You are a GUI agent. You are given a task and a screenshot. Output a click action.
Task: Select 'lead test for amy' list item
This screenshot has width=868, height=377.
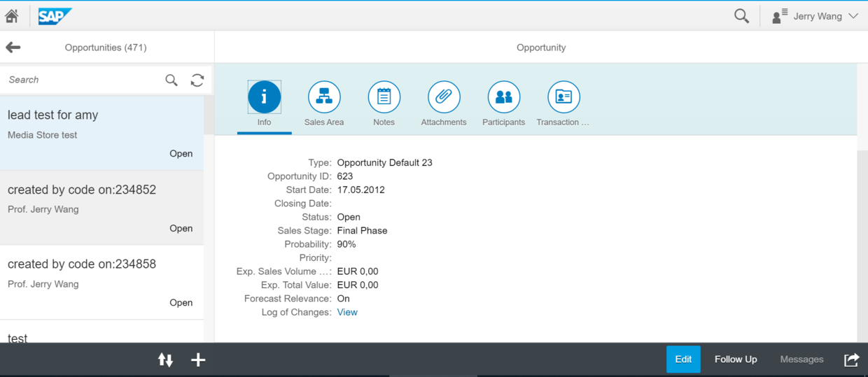coord(101,133)
